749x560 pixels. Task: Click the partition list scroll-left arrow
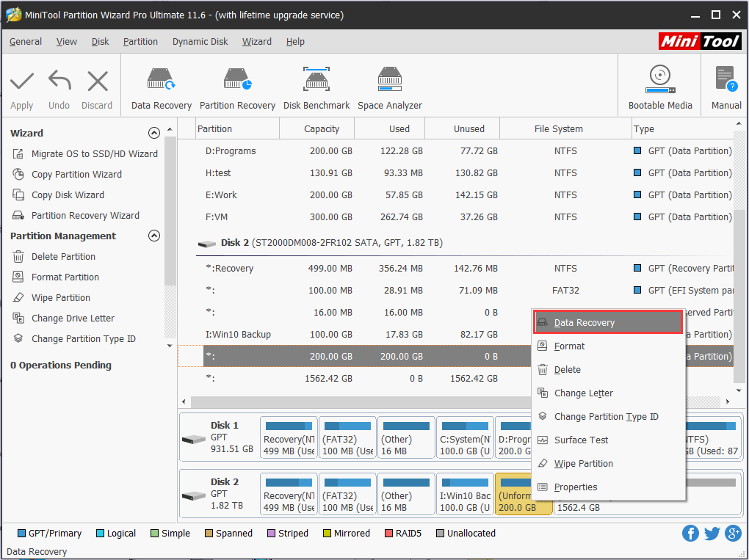coord(184,401)
